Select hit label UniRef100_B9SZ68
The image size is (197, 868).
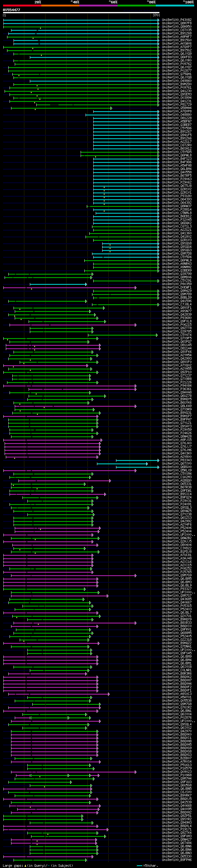pos(177,33)
